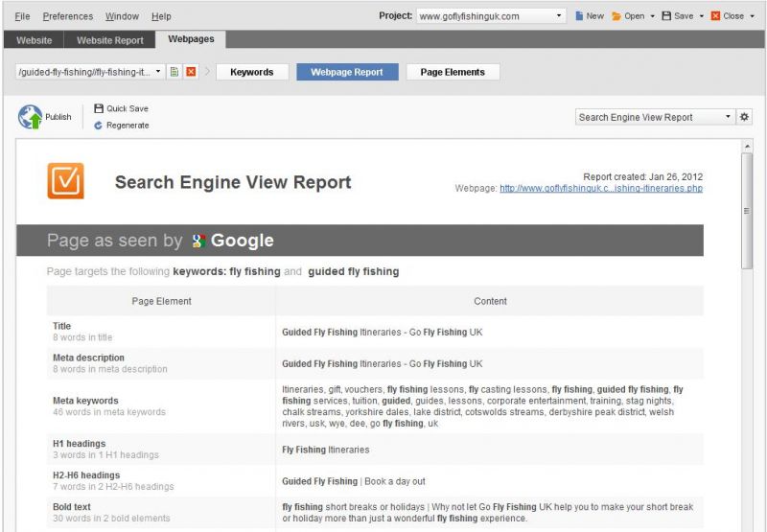
Task: Click '46 words in meta keywords' text
Action: click(x=109, y=412)
